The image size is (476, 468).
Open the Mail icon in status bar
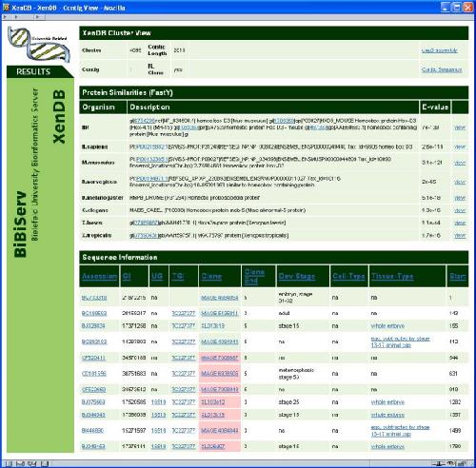point(20,464)
